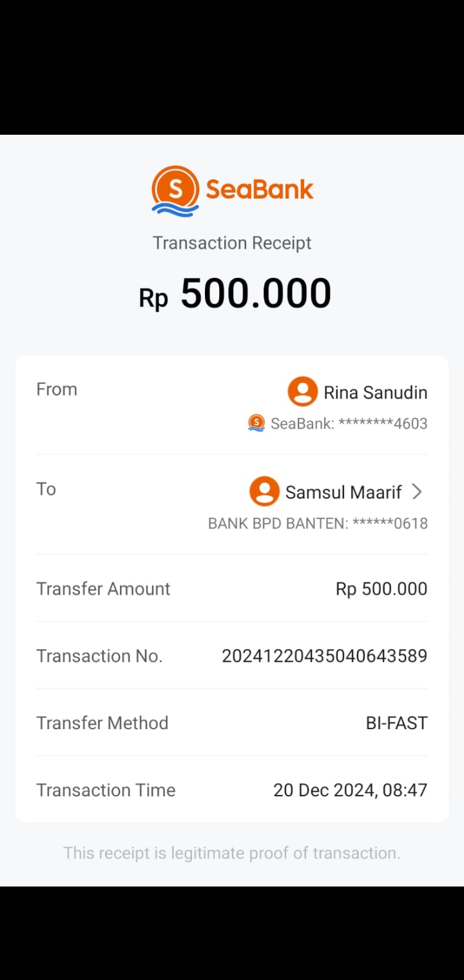
Task: Select the transaction number 20241220435040643589
Action: (x=324, y=656)
